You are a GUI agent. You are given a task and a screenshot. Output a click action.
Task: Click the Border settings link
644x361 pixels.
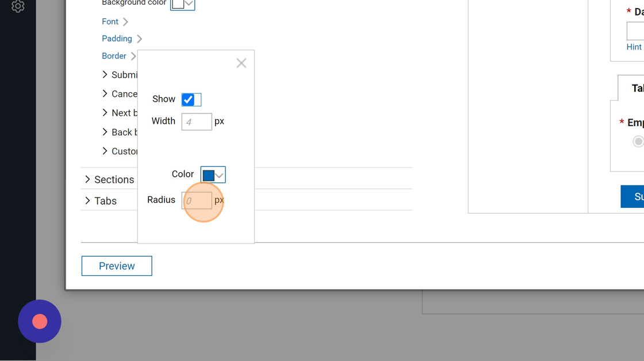tap(114, 56)
